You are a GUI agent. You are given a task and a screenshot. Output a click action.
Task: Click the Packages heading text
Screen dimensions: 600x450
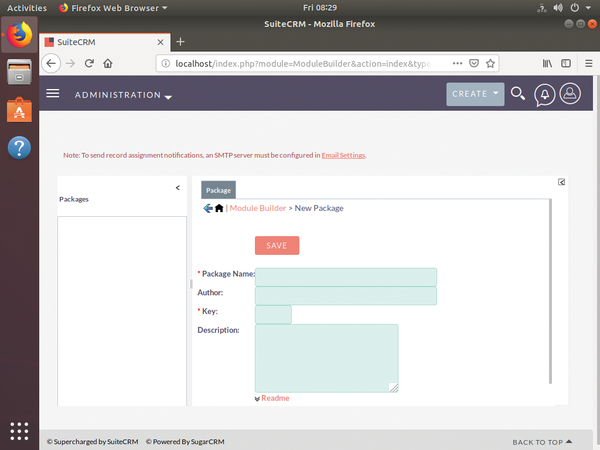point(74,199)
